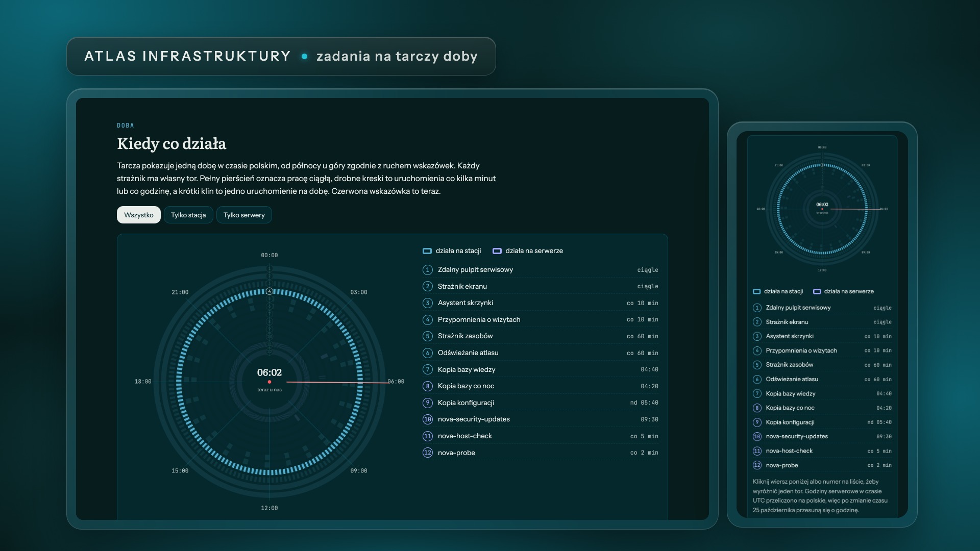Click the '04:20' time value in main list

tap(649, 386)
